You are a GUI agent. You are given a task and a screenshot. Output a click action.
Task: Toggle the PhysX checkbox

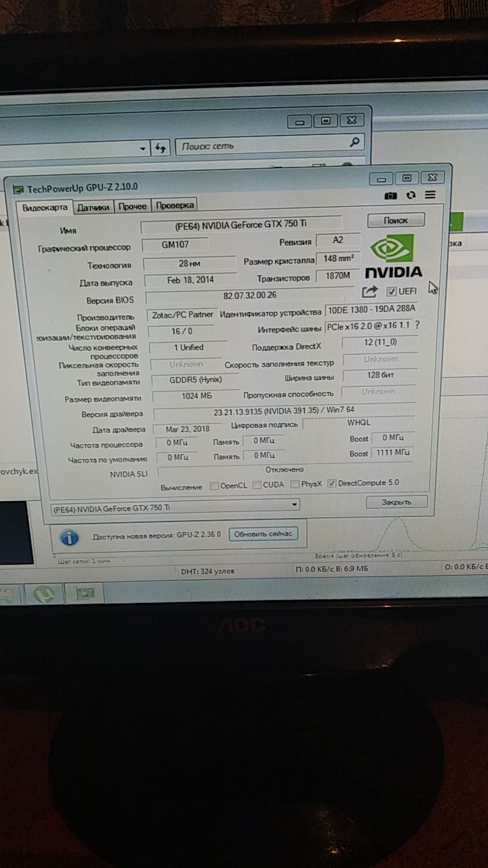pyautogui.click(x=295, y=484)
